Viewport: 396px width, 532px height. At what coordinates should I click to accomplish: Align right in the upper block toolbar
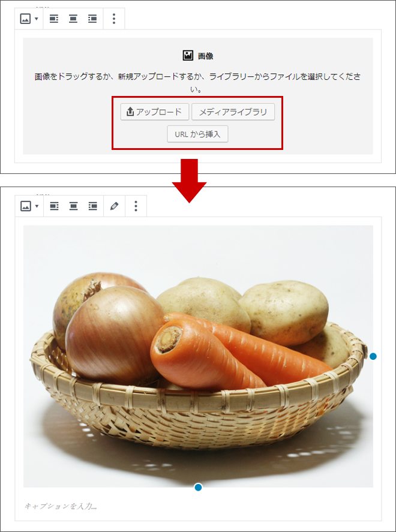[92, 19]
